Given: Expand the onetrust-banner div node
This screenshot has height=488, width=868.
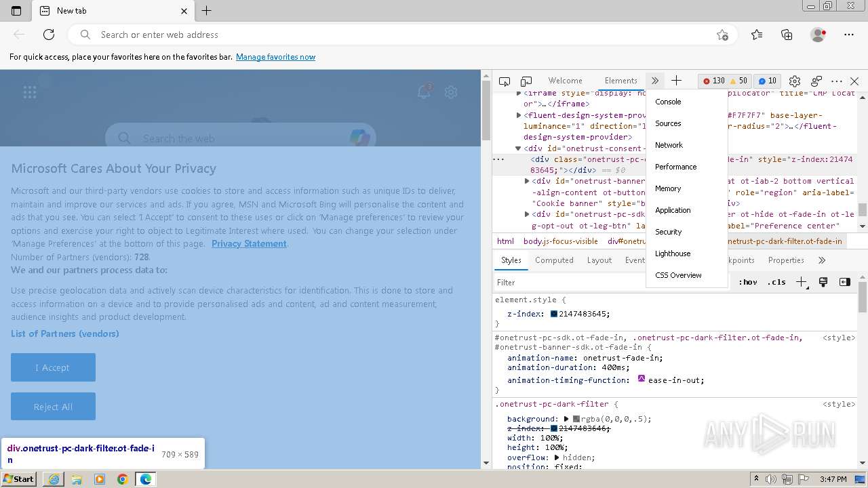Looking at the screenshot, I should (x=527, y=181).
